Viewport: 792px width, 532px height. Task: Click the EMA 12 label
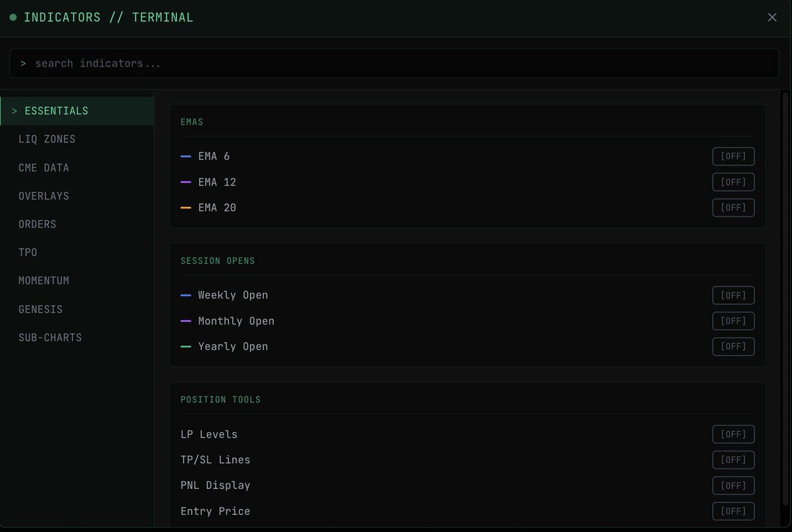[x=217, y=182]
